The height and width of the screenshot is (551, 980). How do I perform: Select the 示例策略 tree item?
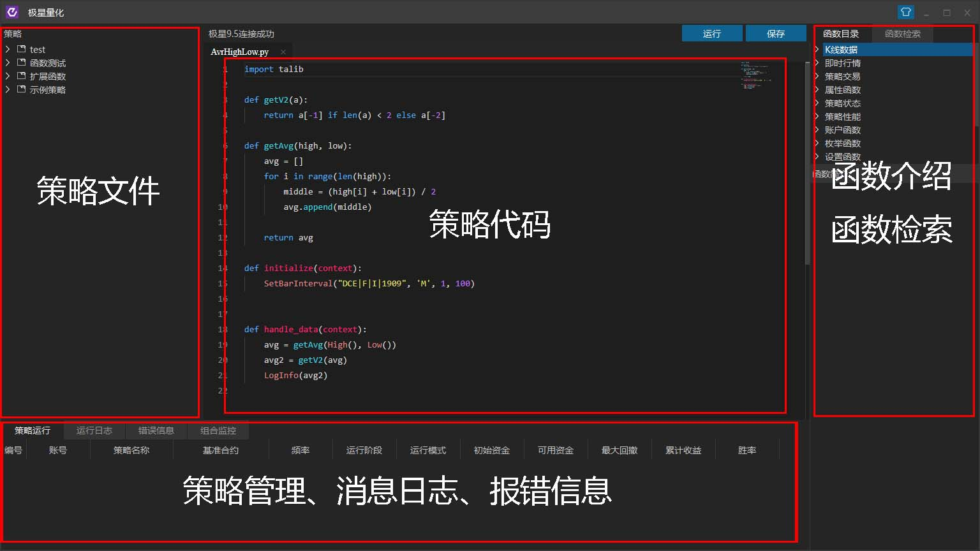coord(48,89)
